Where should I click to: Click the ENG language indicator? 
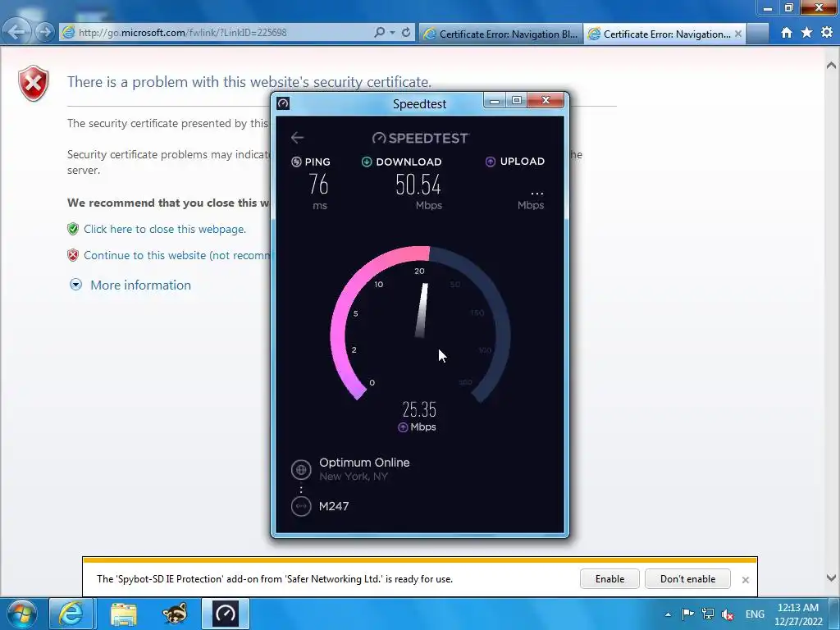755,614
